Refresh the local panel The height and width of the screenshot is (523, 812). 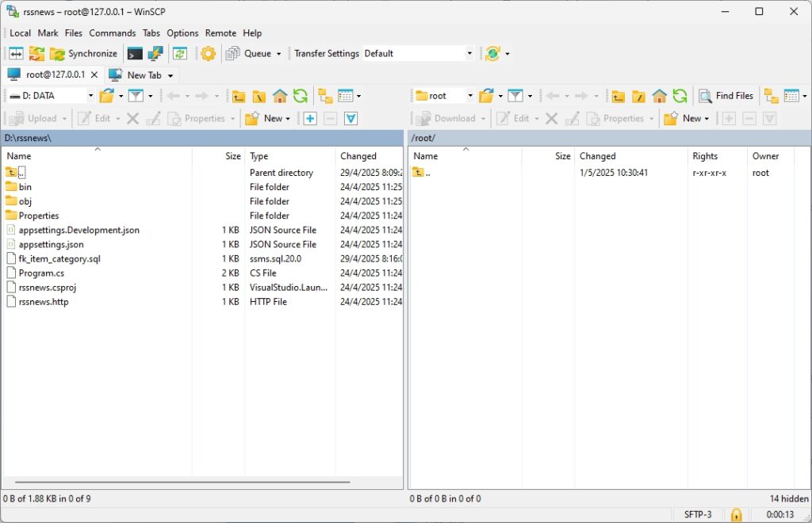[x=301, y=96]
